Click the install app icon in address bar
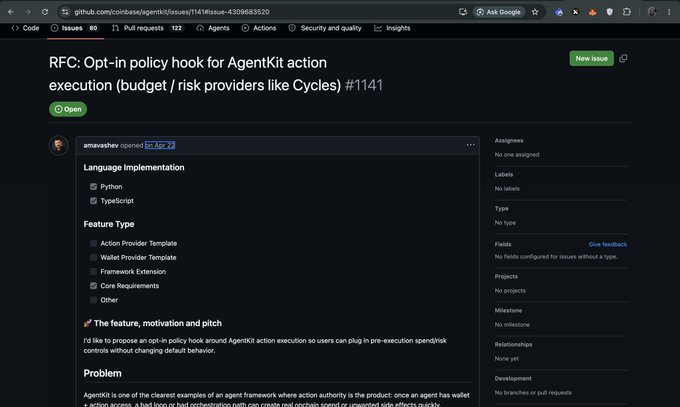The image size is (680, 407). 463,12
